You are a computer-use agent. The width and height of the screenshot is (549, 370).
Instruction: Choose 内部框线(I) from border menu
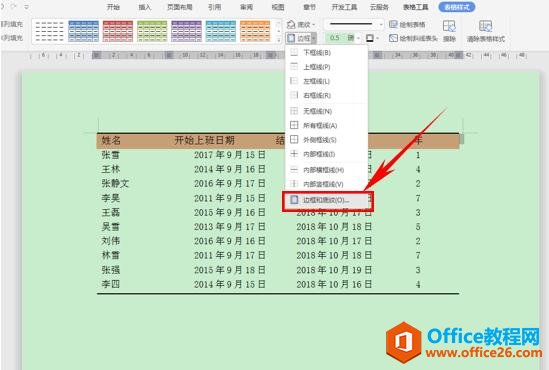click(326, 154)
